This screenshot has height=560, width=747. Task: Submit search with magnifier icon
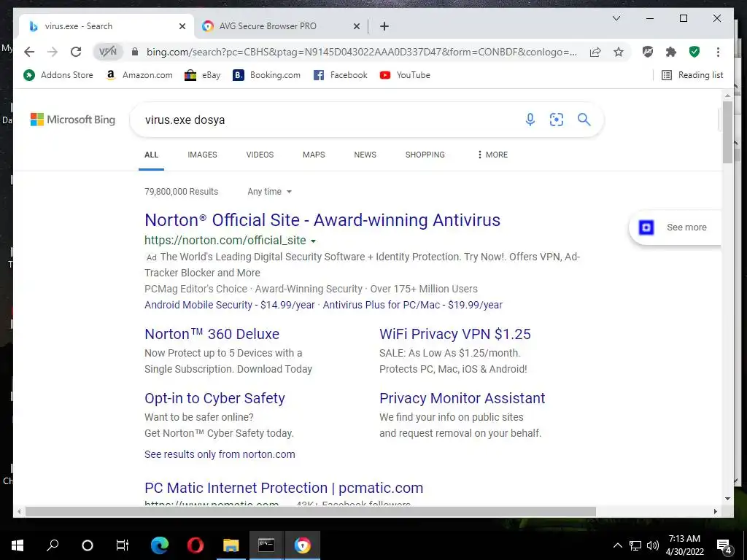click(584, 120)
